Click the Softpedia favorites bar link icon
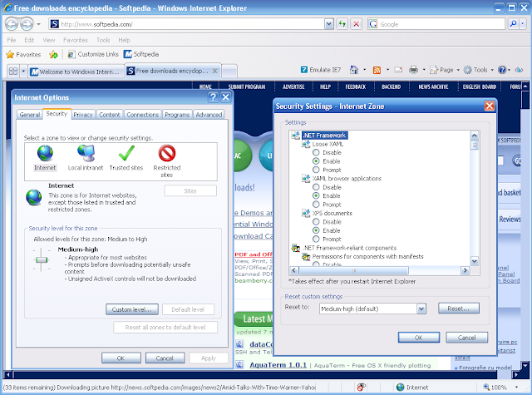The height and width of the screenshot is (395, 532). pyautogui.click(x=128, y=54)
